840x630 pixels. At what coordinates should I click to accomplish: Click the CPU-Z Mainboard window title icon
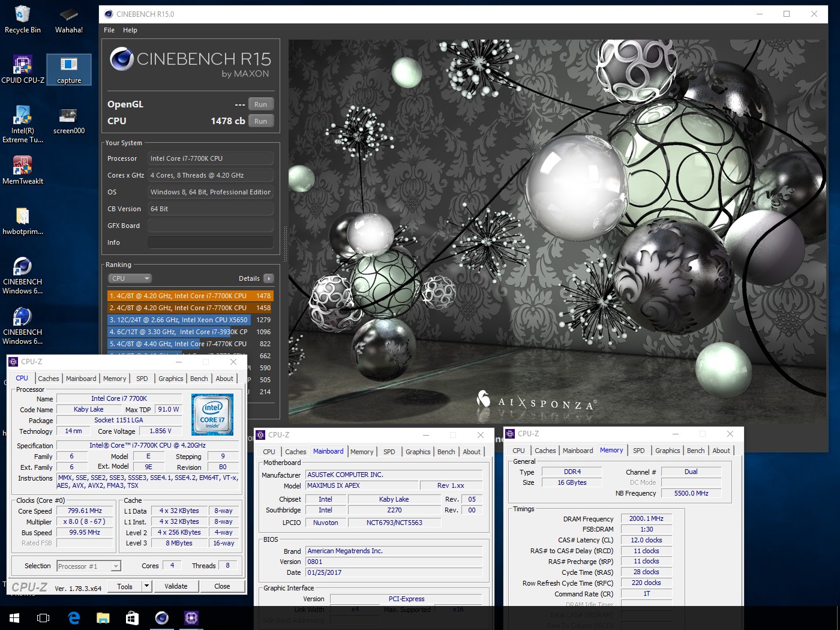pyautogui.click(x=260, y=434)
